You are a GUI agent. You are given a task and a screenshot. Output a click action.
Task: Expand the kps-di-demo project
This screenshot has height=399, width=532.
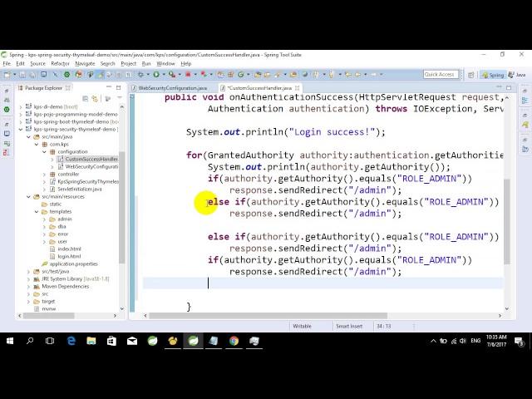click(21, 107)
